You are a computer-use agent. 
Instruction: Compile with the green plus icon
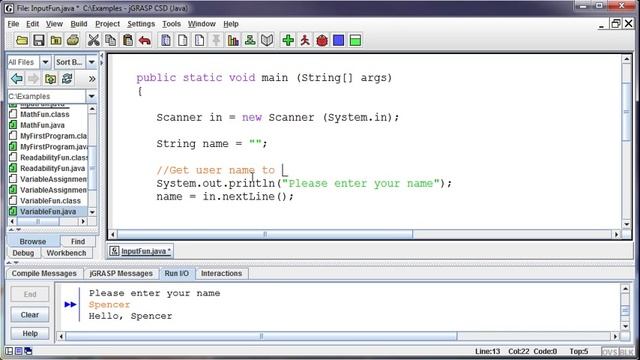coord(288,40)
